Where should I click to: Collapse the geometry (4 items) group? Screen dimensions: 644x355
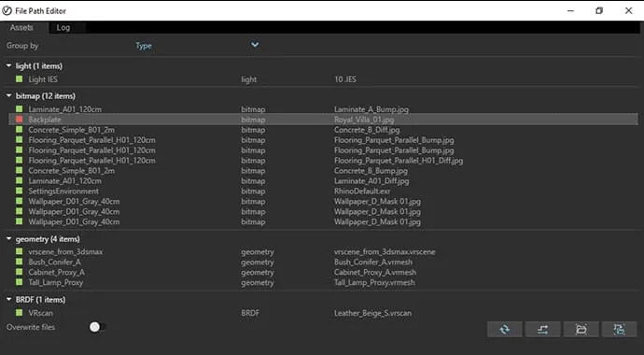9,239
